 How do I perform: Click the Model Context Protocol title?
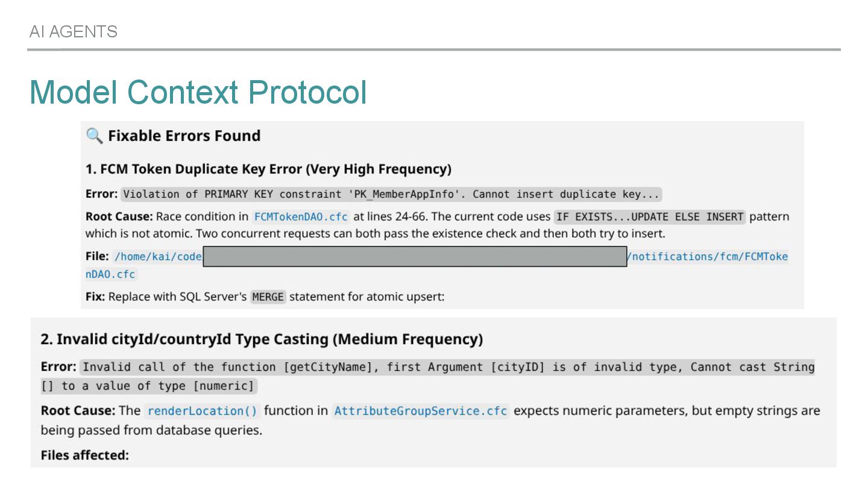click(198, 92)
